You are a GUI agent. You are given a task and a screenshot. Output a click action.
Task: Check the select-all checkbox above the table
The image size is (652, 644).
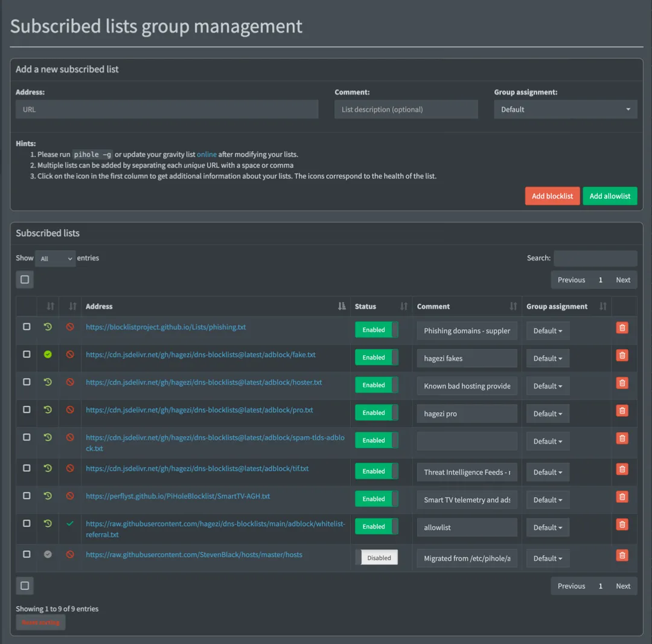(25, 279)
